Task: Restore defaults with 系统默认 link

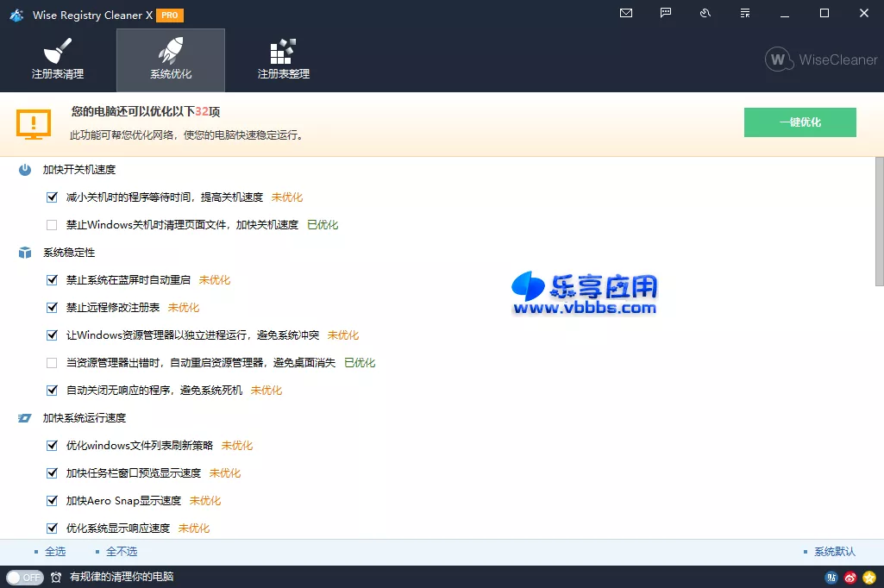Action: click(x=833, y=551)
